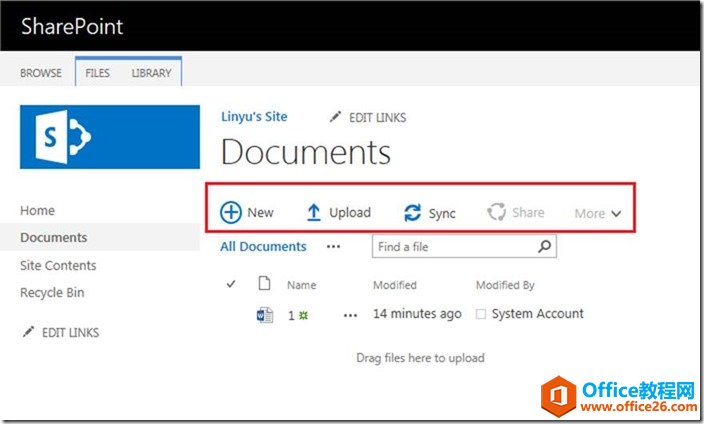704x424 pixels.
Task: Go to Home in left navigation
Action: (x=37, y=210)
